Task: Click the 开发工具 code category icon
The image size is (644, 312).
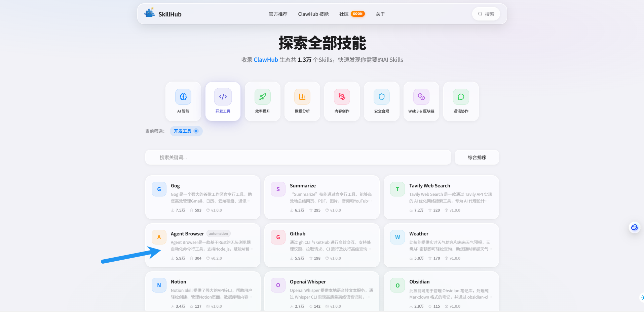Action: (223, 97)
